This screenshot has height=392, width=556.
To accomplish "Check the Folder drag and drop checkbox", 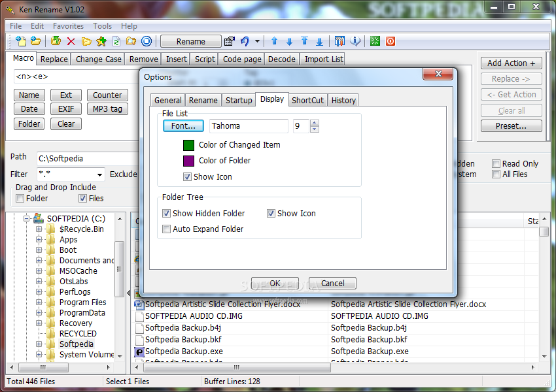I will [x=20, y=199].
